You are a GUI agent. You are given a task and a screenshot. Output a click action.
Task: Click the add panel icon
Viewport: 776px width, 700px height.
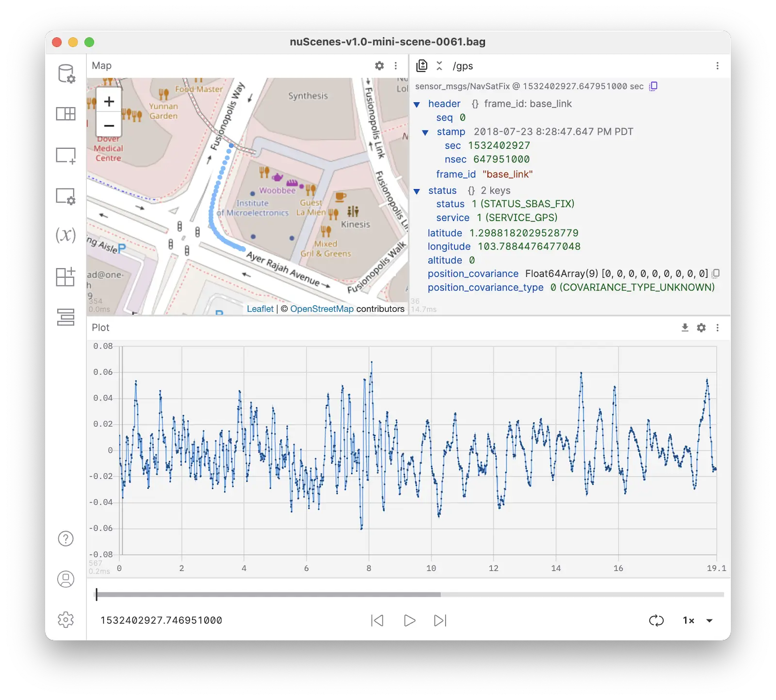66,156
